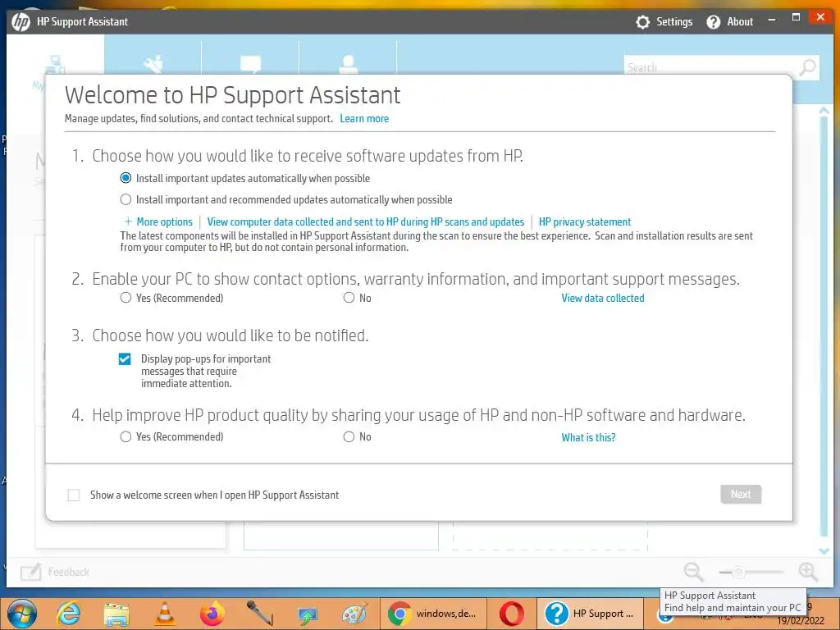This screenshot has height=630, width=840.
Task: Launch VLC media player from taskbar
Action: point(164,614)
